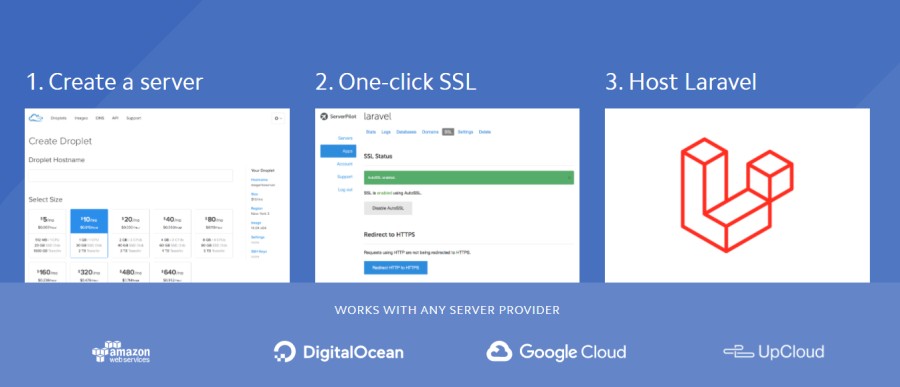Click the Disable AutoSSL button
The height and width of the screenshot is (387, 900).
[388, 208]
